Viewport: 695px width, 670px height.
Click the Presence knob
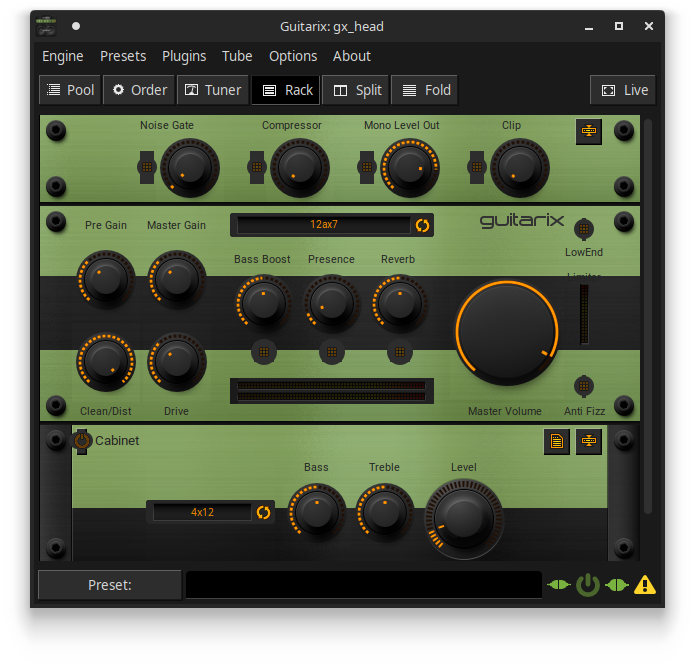pyautogui.click(x=332, y=303)
